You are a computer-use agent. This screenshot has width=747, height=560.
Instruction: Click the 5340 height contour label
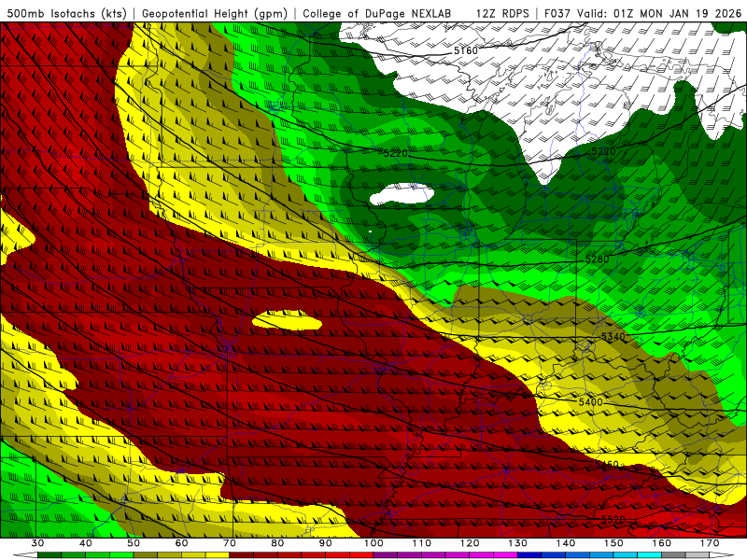click(613, 337)
